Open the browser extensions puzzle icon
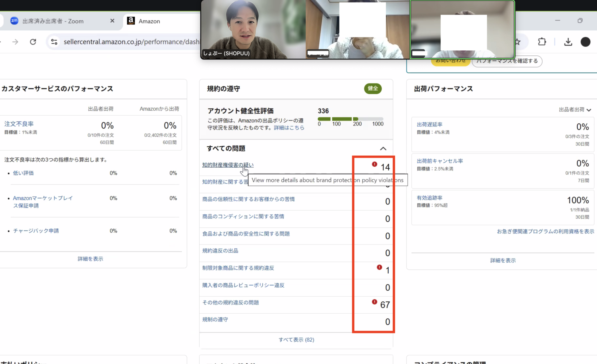Image resolution: width=597 pixels, height=364 pixels. (542, 42)
